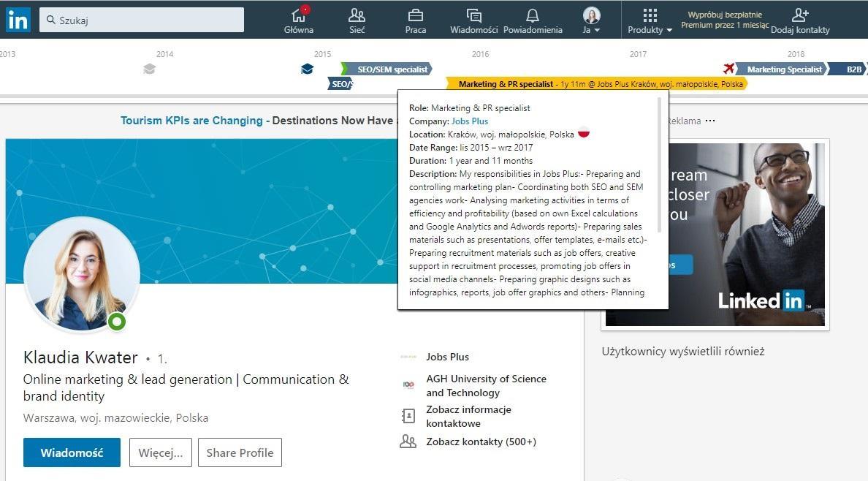This screenshot has height=481, width=868.
Task: Click the Warszawa, woj. mazowieckie, Polska location text
Action: coord(115,418)
